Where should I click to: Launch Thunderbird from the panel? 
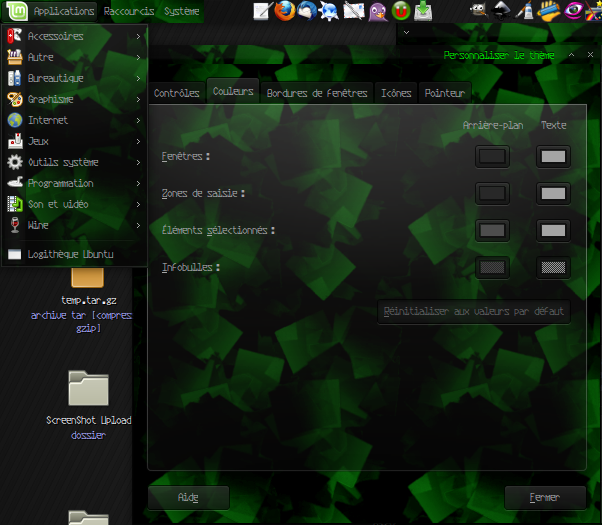click(x=307, y=11)
